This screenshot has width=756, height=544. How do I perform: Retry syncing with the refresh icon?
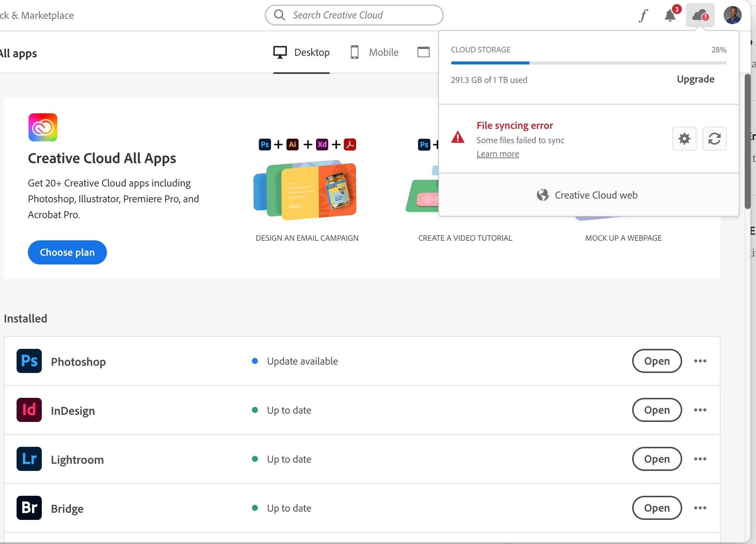714,139
